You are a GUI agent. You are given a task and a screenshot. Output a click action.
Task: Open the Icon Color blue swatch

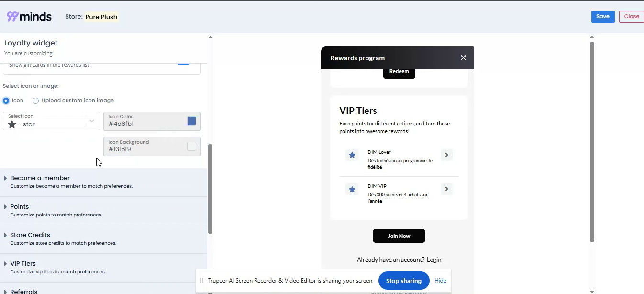pos(191,121)
